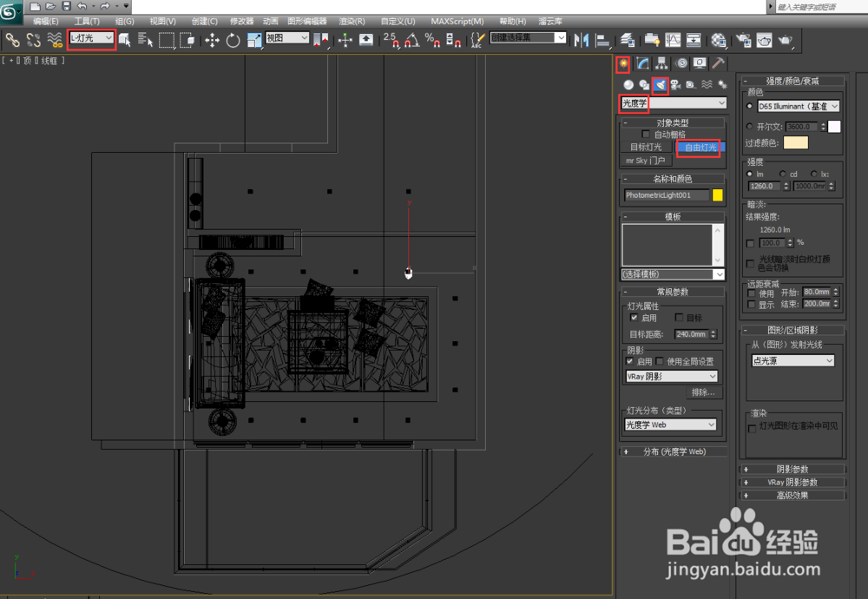Click the yellow object color swatch
This screenshot has height=599, width=868.
(718, 194)
